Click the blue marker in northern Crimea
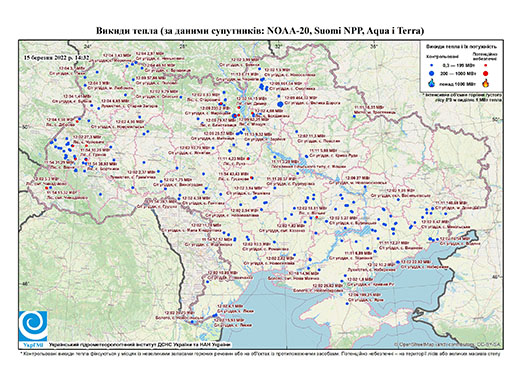Viewport: 520px width, 368px height. (347, 304)
